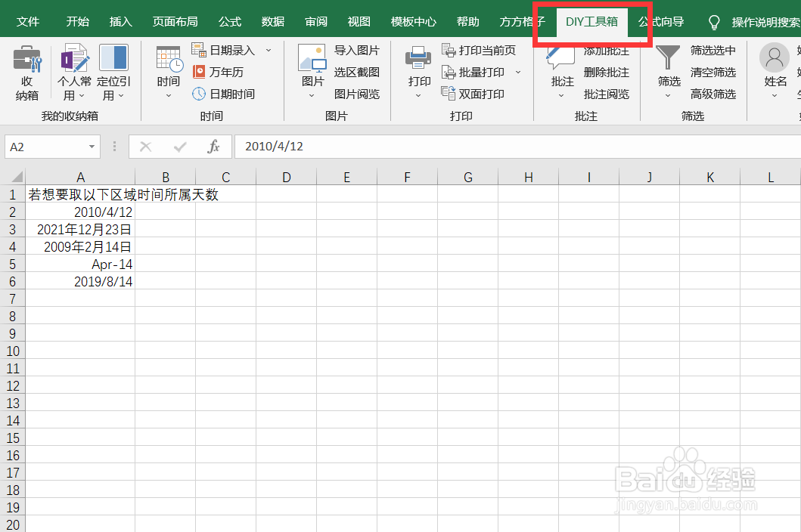Click 图片阅览 button
The width and height of the screenshot is (801, 532).
tap(356, 94)
